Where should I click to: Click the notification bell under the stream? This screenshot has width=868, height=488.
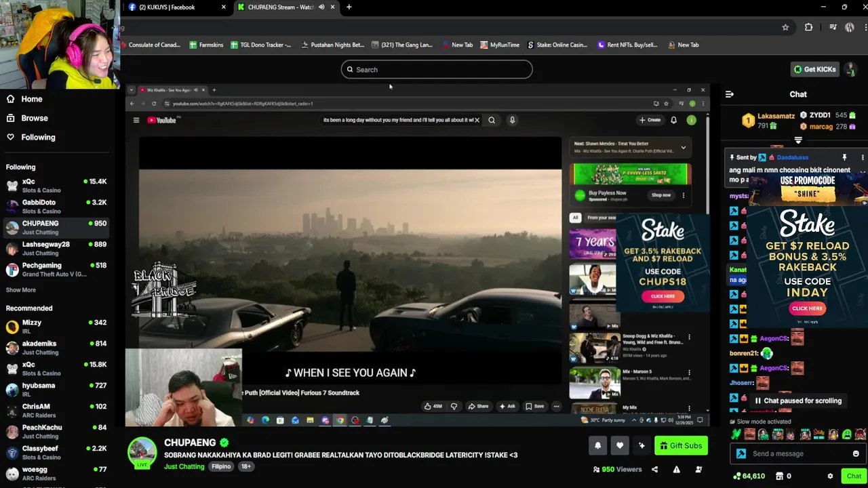(597, 445)
